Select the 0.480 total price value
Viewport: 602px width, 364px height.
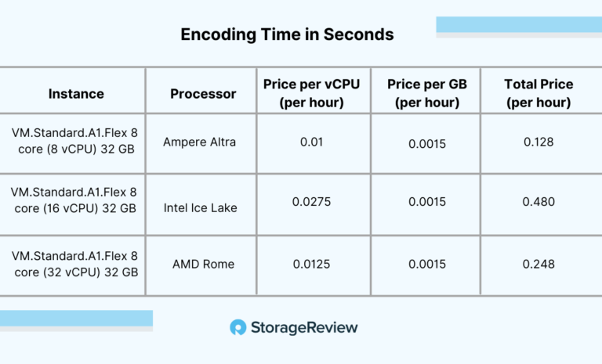point(539,202)
